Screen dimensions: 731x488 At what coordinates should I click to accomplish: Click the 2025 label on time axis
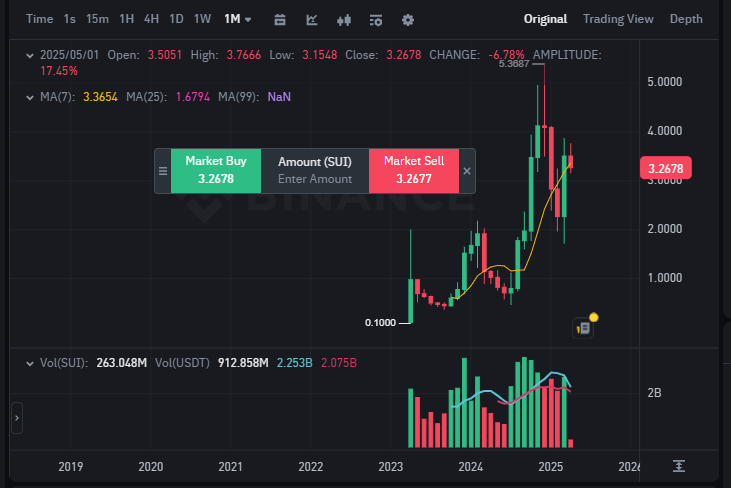pos(551,467)
